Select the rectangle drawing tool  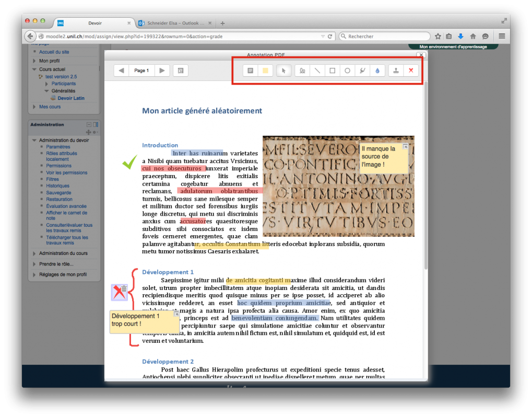point(332,71)
